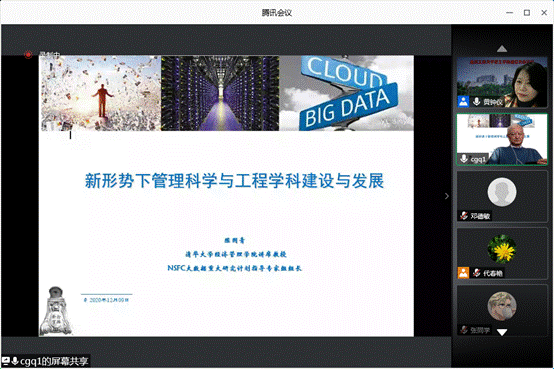
Task: Click the screen-share icon in the cgq1 sharing label
Action: coord(6,361)
